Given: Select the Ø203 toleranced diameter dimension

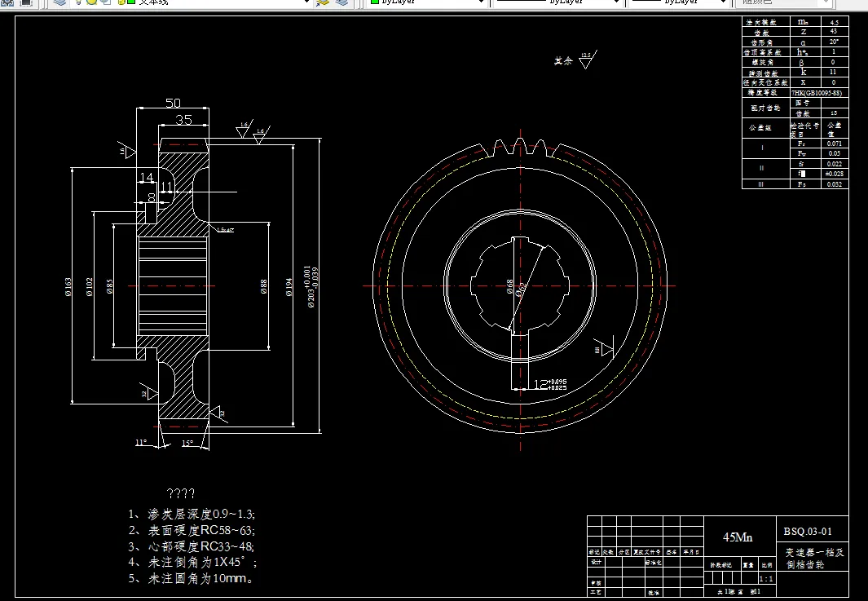Looking at the screenshot, I should pyautogui.click(x=311, y=287).
